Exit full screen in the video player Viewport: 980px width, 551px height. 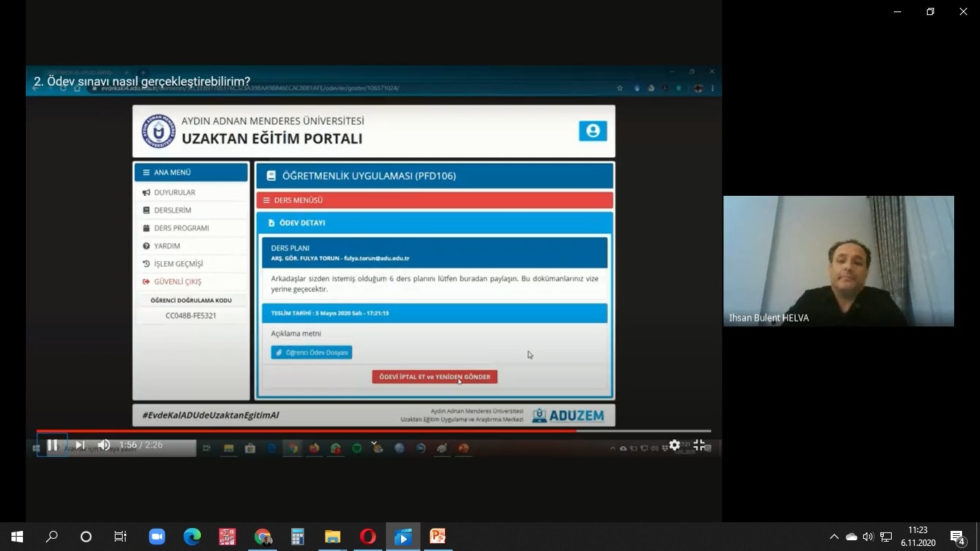click(x=699, y=445)
